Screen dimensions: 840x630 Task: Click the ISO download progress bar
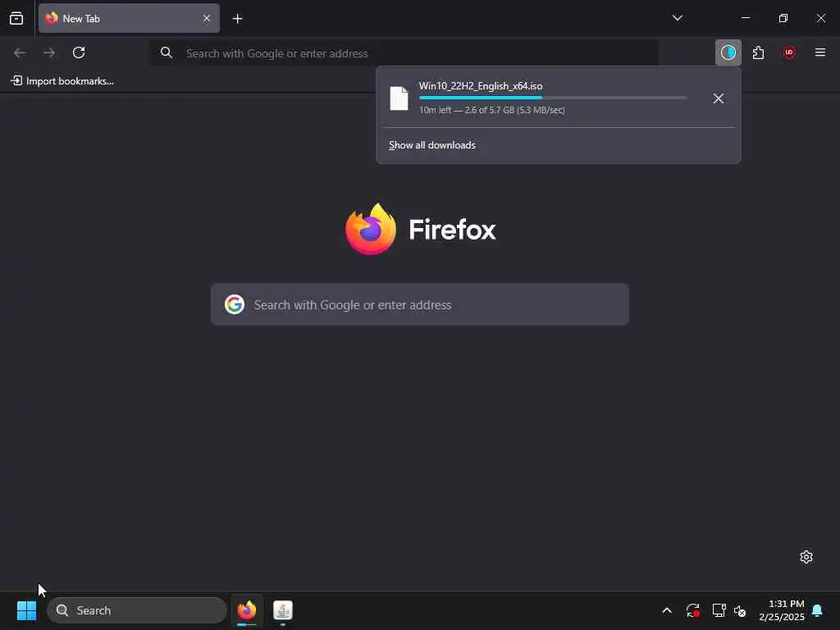[553, 98]
